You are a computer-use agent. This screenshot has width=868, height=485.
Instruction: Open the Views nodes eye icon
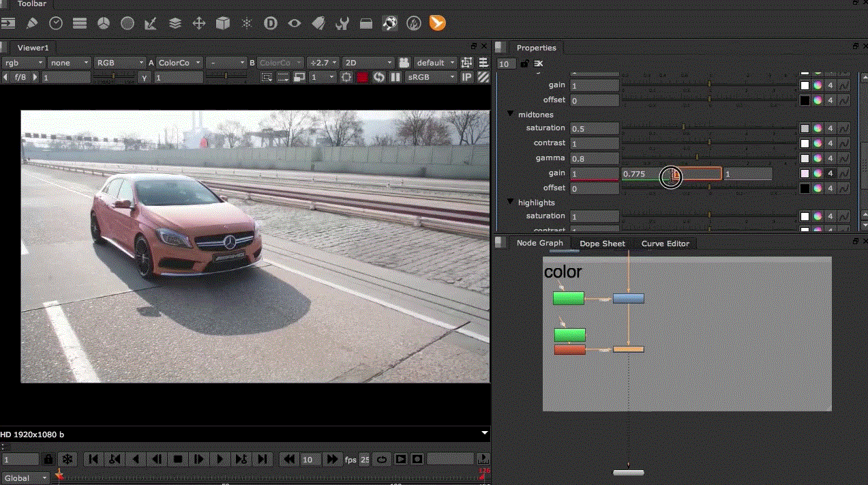(295, 23)
